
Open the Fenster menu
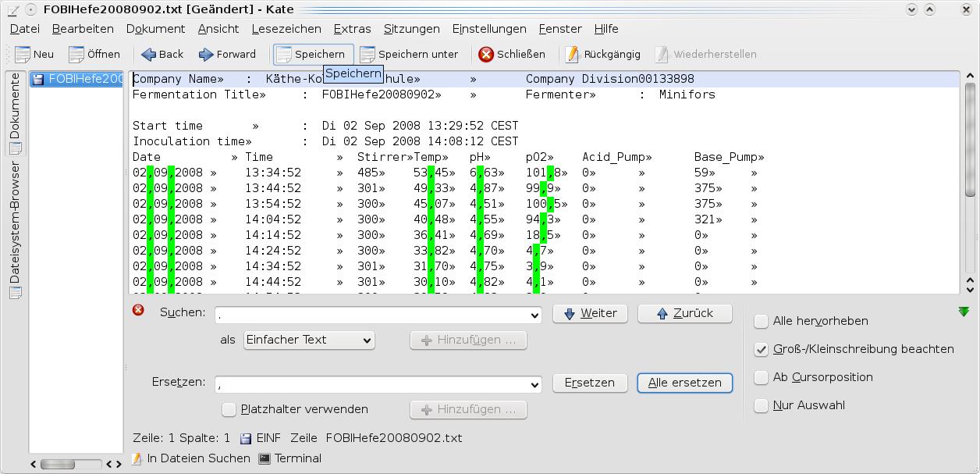click(560, 29)
